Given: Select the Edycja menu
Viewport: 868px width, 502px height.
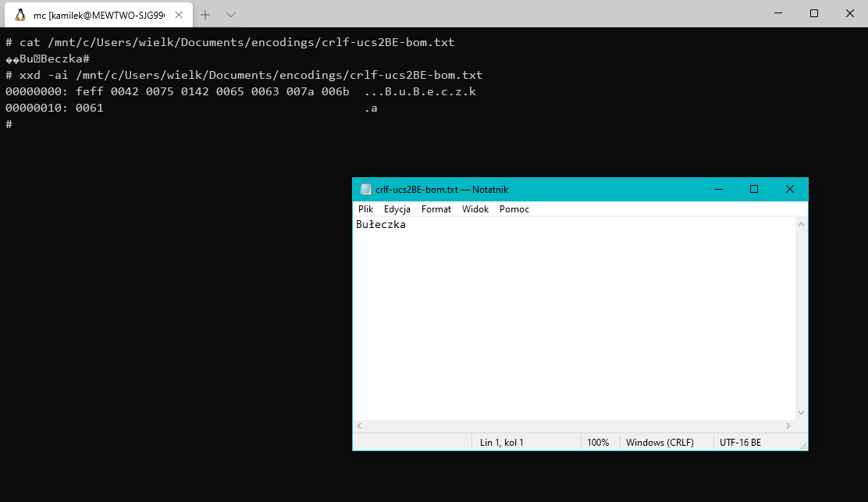Looking at the screenshot, I should click(x=397, y=208).
